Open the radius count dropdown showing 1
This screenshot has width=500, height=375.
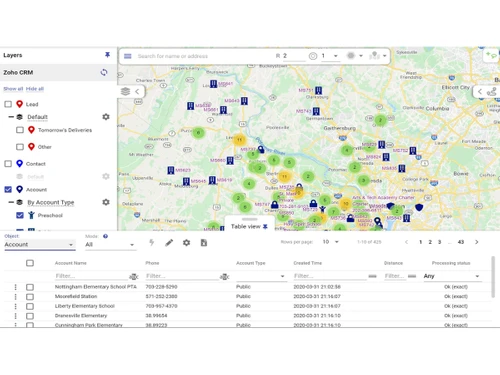coord(330,56)
